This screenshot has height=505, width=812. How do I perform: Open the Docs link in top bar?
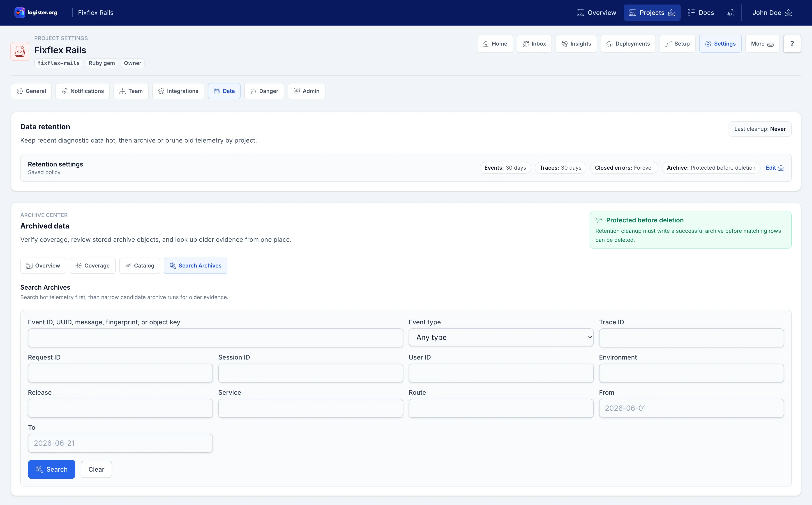coord(701,13)
